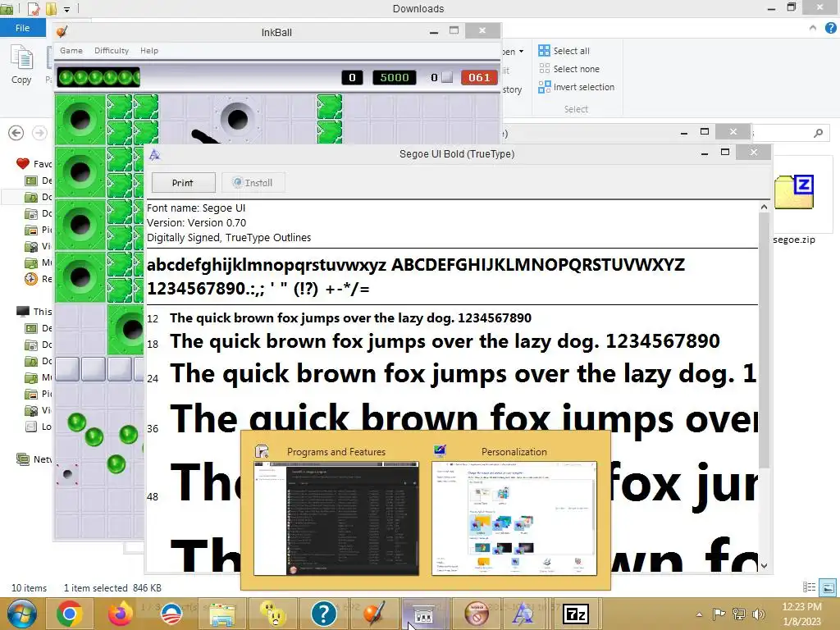Click the InkBall app icon in title bar
840x630 pixels.
62,32
